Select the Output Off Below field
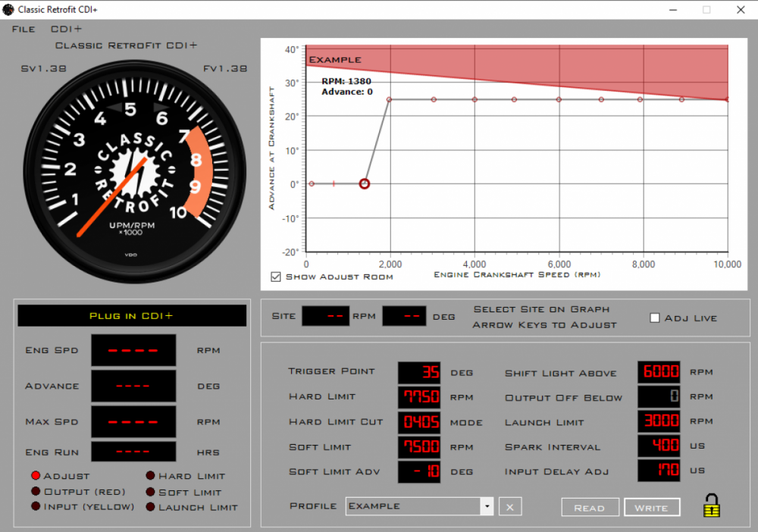The width and height of the screenshot is (758, 532). click(x=659, y=396)
